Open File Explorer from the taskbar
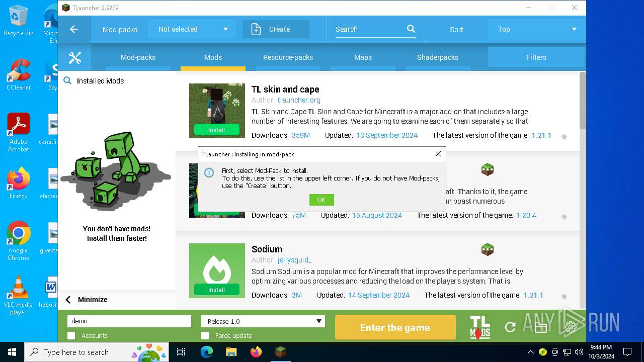The width and height of the screenshot is (644, 362). [x=231, y=352]
